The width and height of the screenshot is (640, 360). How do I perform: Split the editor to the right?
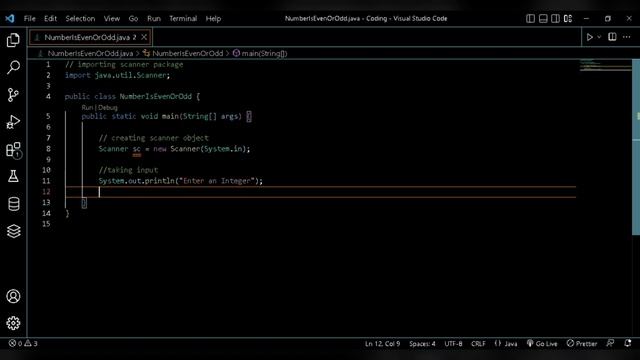(x=612, y=37)
